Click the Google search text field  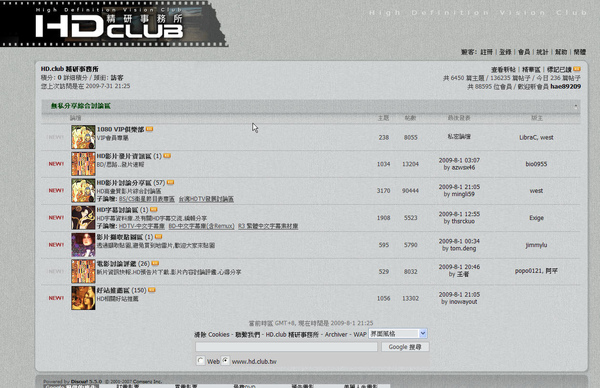coord(286,347)
